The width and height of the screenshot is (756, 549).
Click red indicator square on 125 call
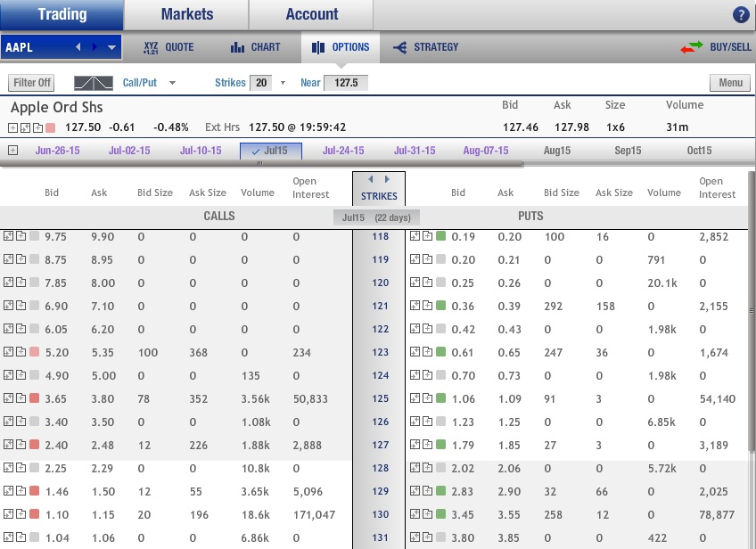pos(34,398)
